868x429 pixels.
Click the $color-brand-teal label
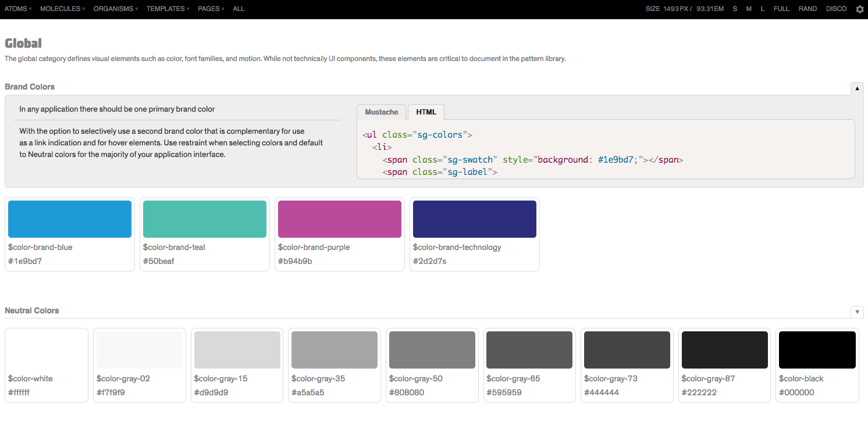coord(174,247)
